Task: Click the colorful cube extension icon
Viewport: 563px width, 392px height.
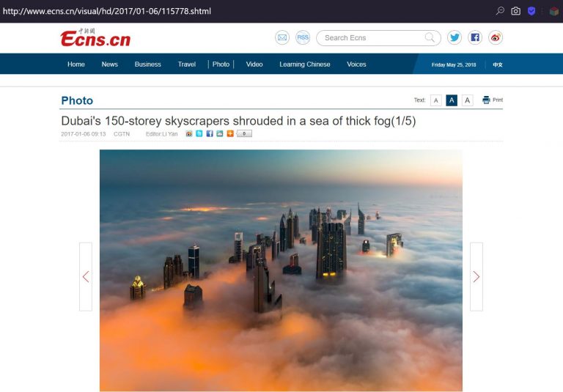Action: pos(554,12)
